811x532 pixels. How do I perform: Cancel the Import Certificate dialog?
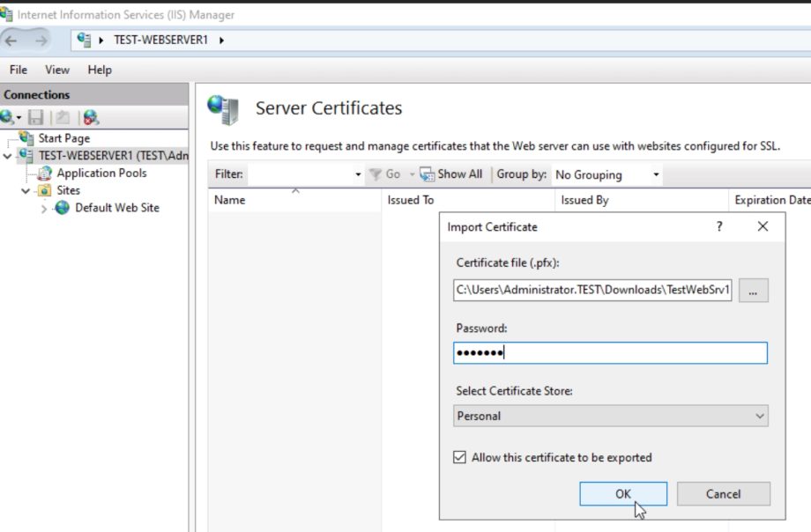pyautogui.click(x=723, y=494)
